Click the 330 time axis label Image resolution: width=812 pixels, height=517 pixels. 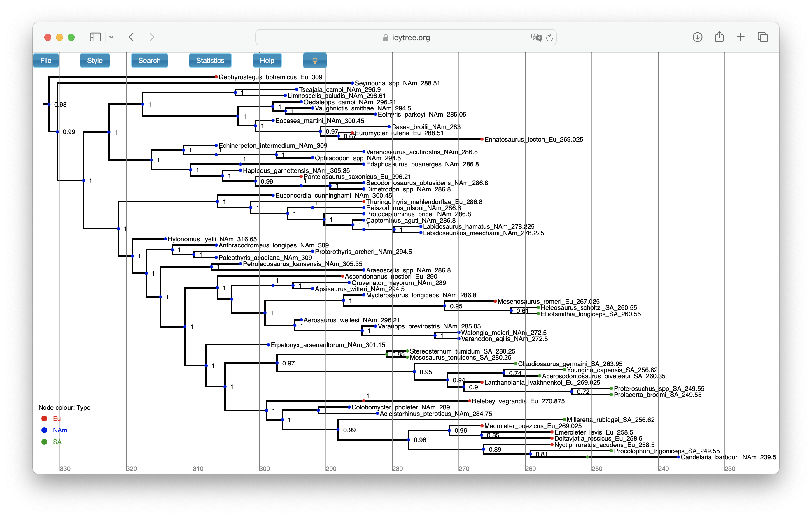click(65, 469)
